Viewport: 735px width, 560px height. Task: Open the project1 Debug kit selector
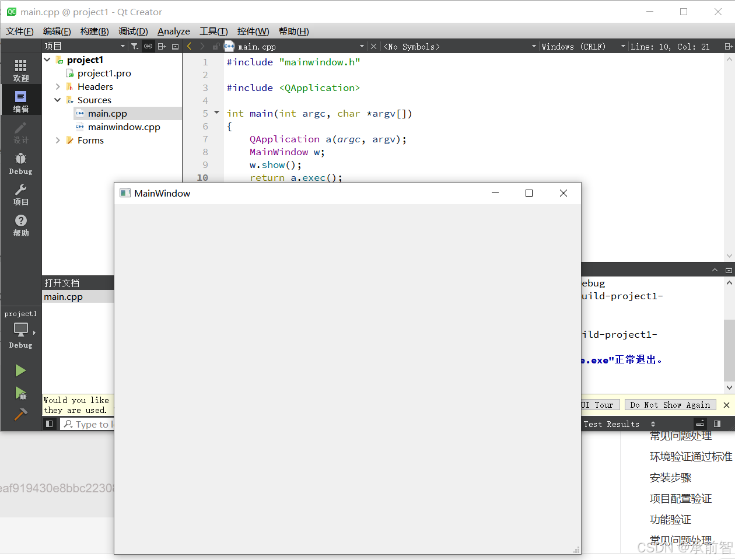[21, 330]
